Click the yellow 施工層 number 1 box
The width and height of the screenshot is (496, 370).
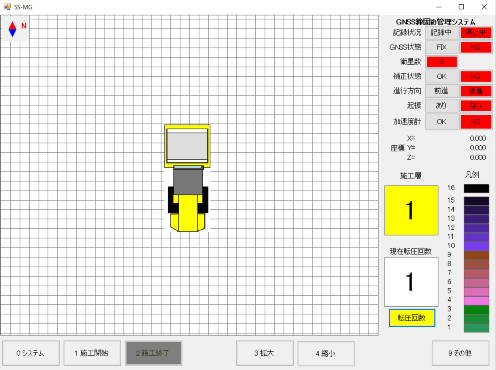[x=411, y=210]
